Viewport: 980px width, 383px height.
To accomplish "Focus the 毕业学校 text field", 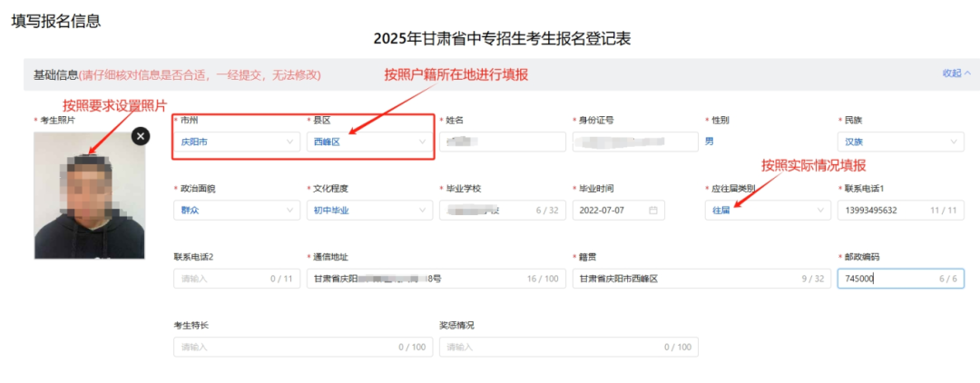I will (490, 211).
